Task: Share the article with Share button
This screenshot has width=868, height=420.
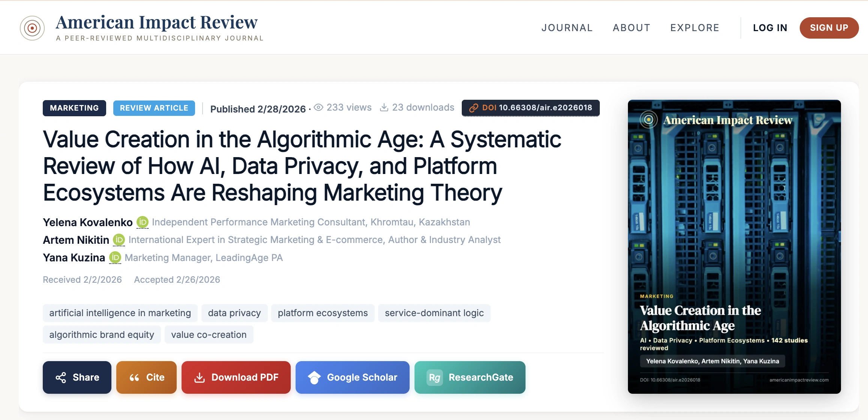Action: click(x=77, y=377)
